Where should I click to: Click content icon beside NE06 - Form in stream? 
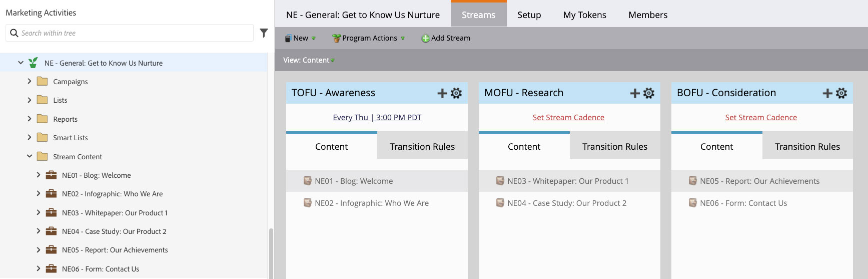pos(693,203)
